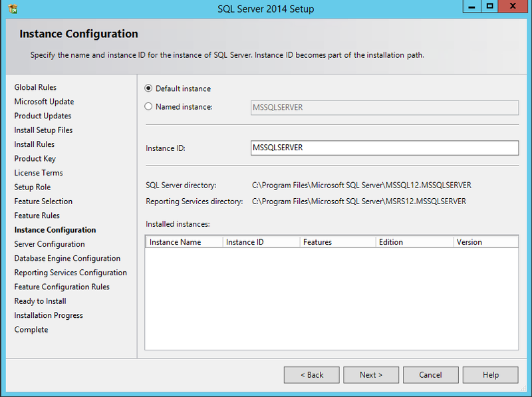
Task: Maximize the setup window
Action: (x=490, y=7)
